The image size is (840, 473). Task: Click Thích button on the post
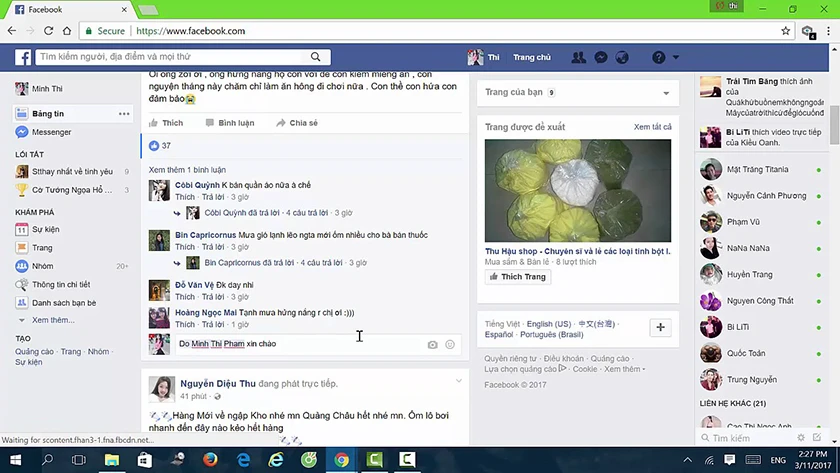pyautogui.click(x=166, y=123)
